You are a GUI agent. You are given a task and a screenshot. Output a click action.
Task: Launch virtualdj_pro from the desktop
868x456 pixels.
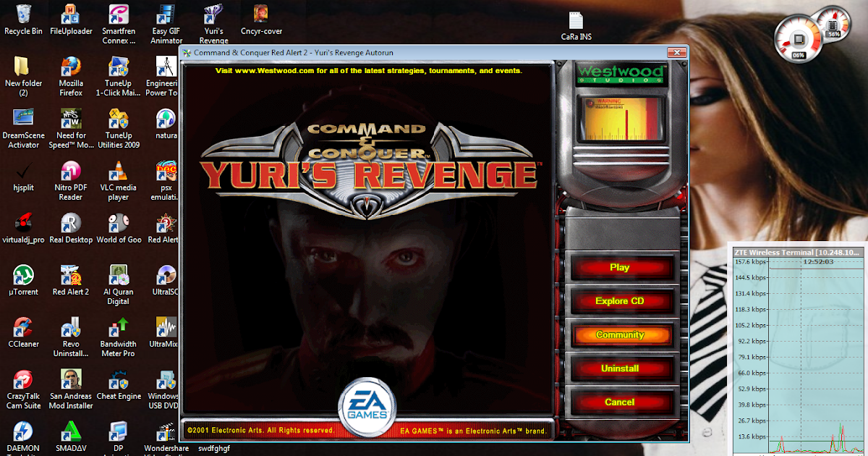(23, 228)
